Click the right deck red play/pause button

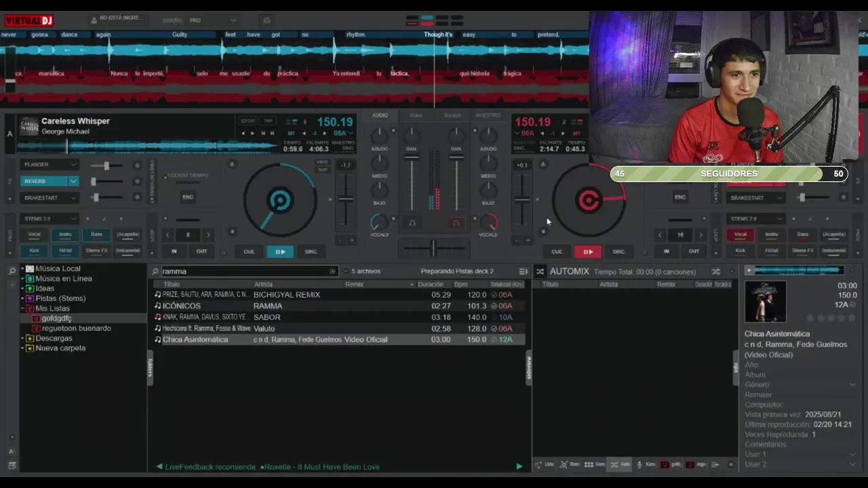pyautogui.click(x=588, y=251)
